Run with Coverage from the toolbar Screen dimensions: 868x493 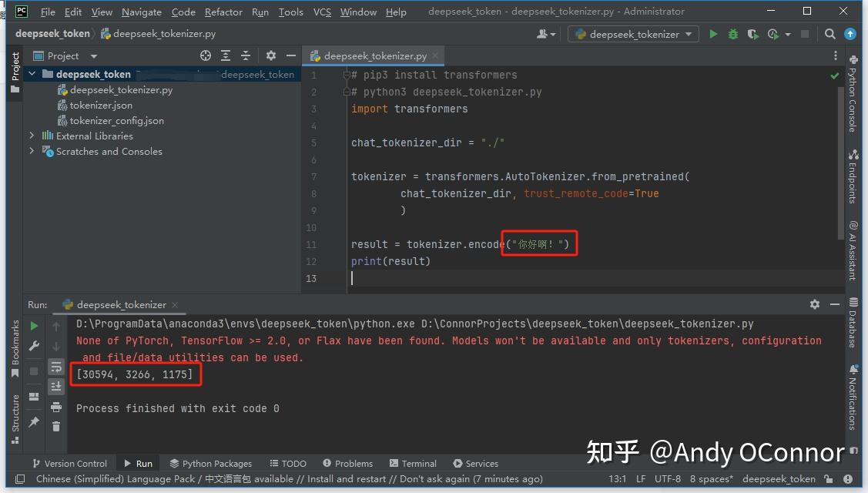[x=751, y=35]
